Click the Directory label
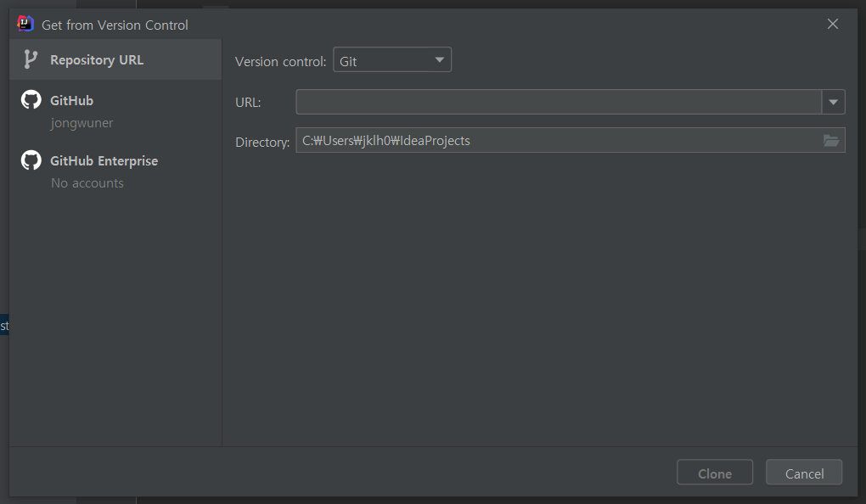 (x=262, y=142)
